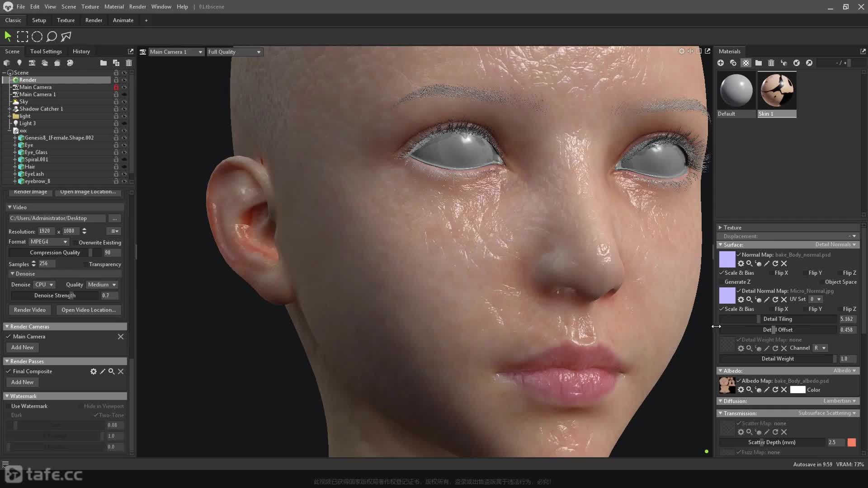The image size is (868, 488).
Task: Choose the rectangular marquee selection tool
Action: tap(22, 37)
